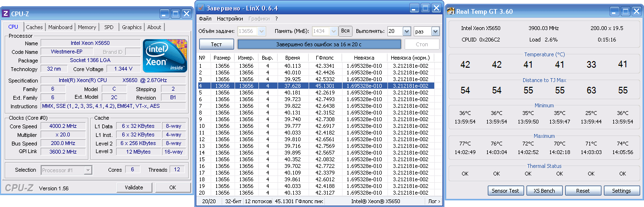Expand the Объём задачи 13656 dropdown
The width and height of the screenshot is (644, 207).
coord(261,31)
